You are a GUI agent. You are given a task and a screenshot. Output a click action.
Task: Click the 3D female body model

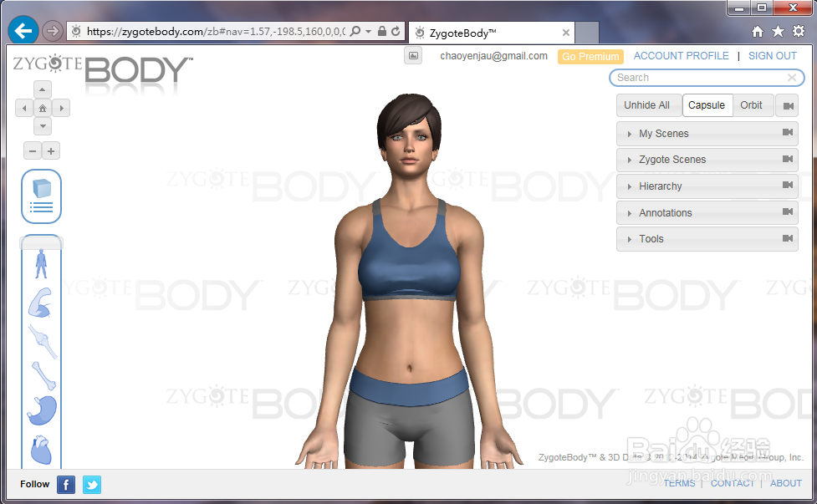(410, 281)
